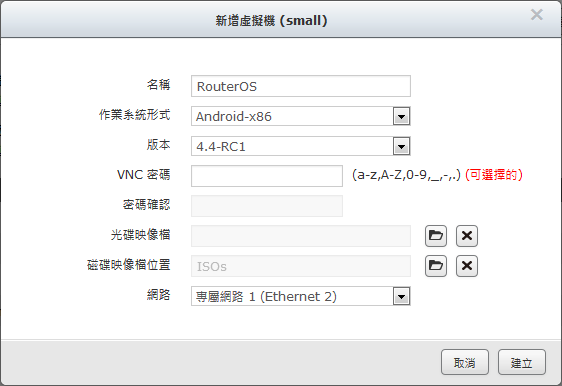Close the 新增虛擬機 dialog
This screenshot has width=562, height=386.
537,15
